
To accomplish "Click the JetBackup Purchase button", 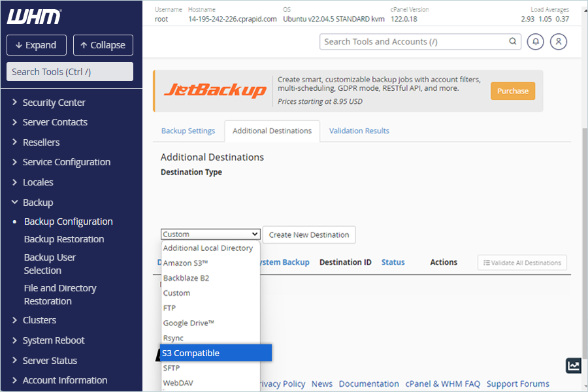I will coord(513,91).
